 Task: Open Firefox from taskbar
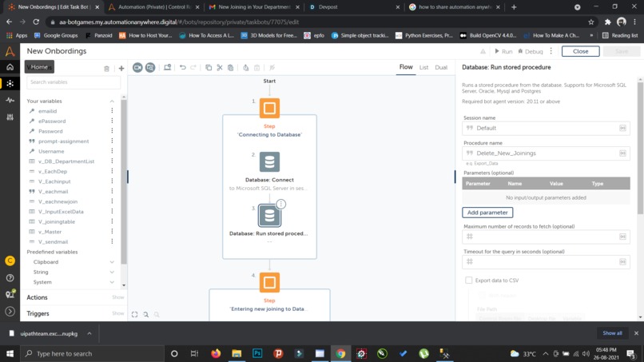(216, 353)
